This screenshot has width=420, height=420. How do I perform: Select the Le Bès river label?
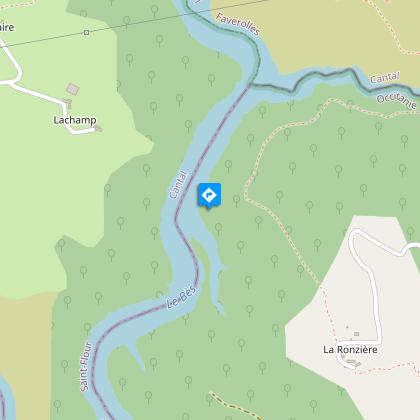(x=182, y=297)
